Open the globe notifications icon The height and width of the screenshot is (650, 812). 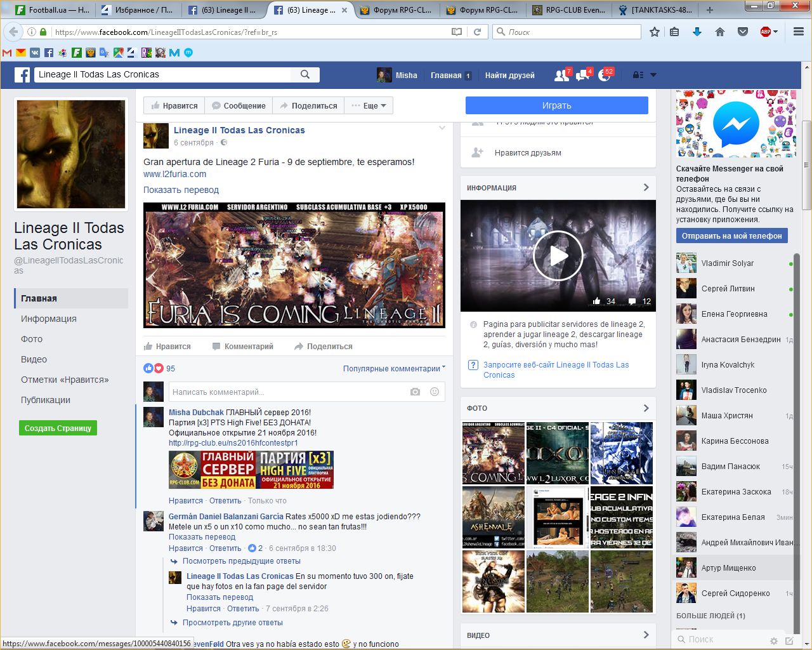tap(604, 75)
